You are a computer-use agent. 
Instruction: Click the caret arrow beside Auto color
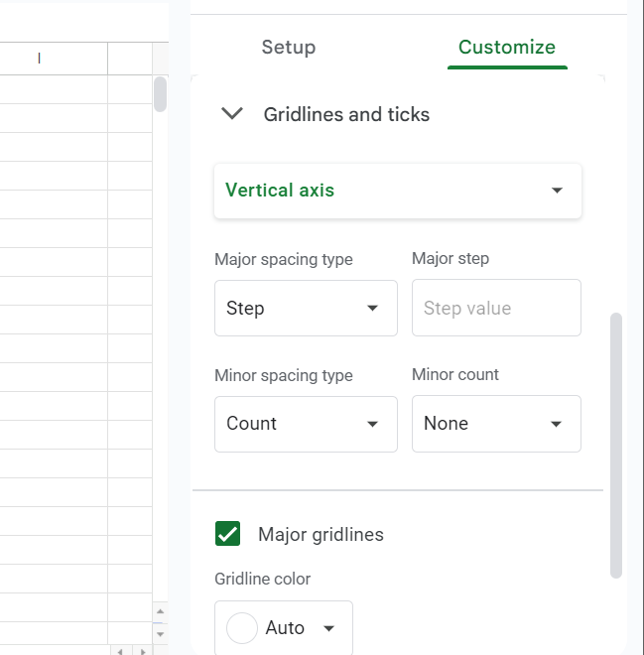329,628
